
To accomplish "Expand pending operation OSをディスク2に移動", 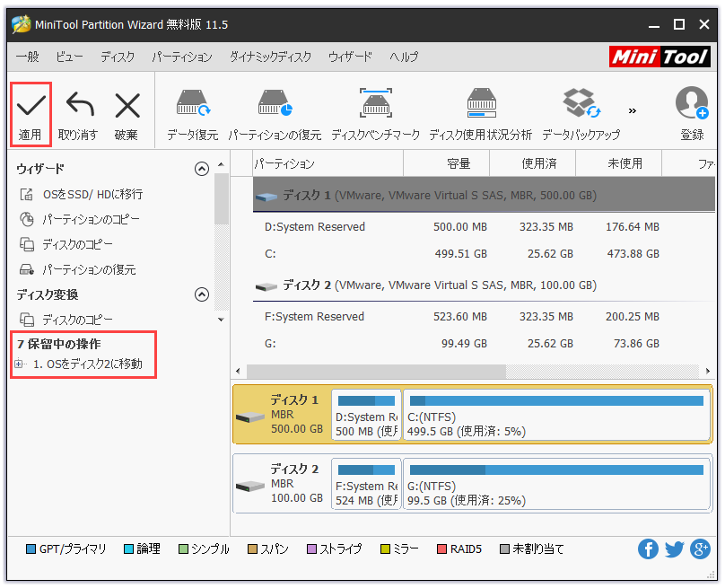I will point(19,364).
